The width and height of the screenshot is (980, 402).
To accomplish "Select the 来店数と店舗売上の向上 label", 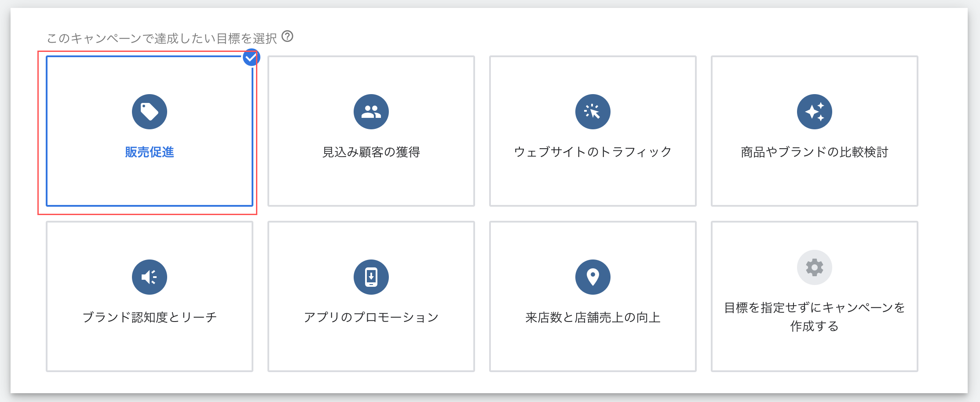I will 593,318.
